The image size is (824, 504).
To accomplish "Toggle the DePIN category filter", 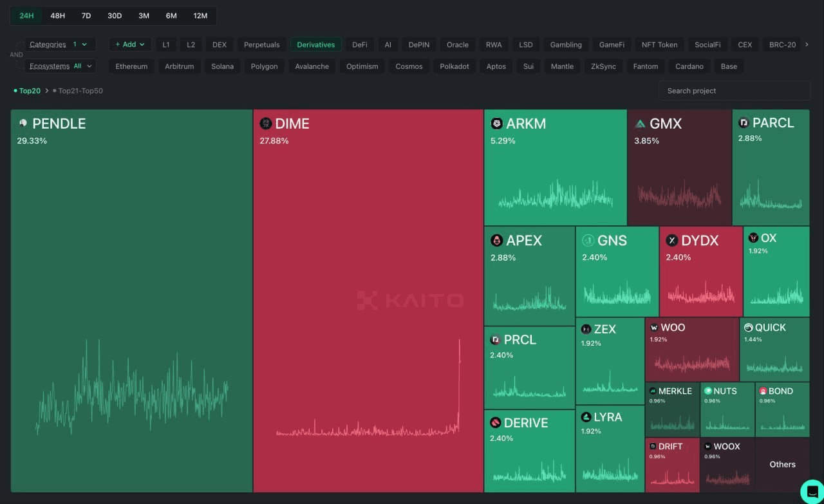I will 419,44.
